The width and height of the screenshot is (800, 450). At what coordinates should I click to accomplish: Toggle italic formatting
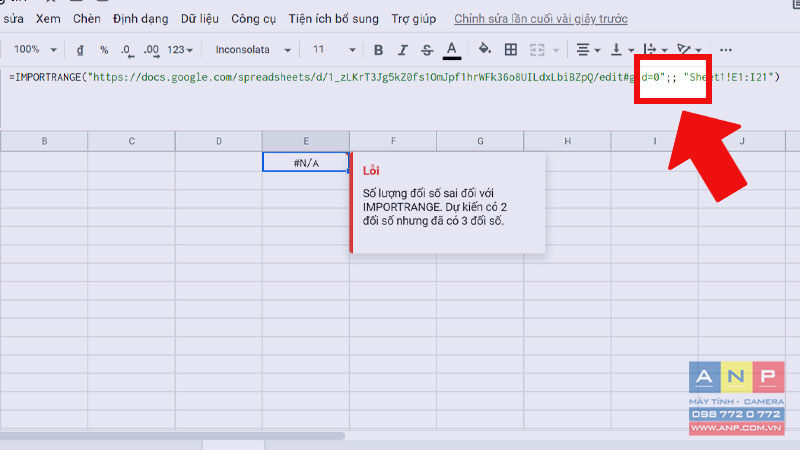(x=403, y=50)
